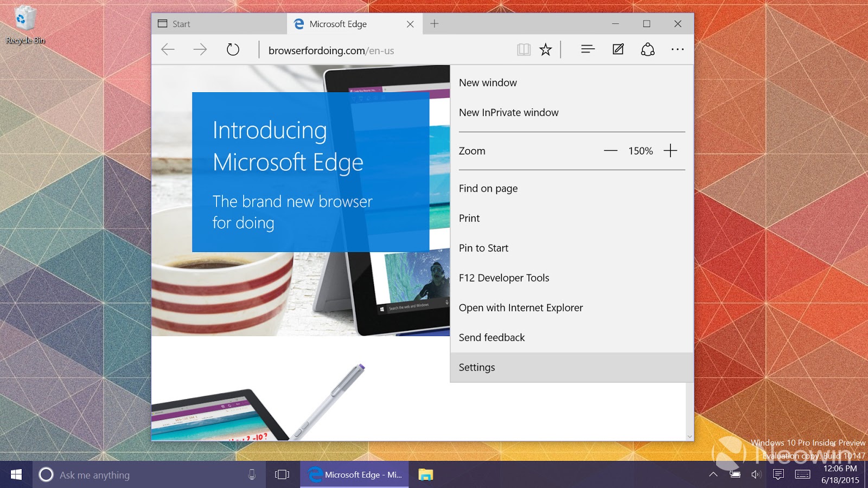Click the 150% zoom value
The height and width of the screenshot is (488, 868).
(x=641, y=151)
